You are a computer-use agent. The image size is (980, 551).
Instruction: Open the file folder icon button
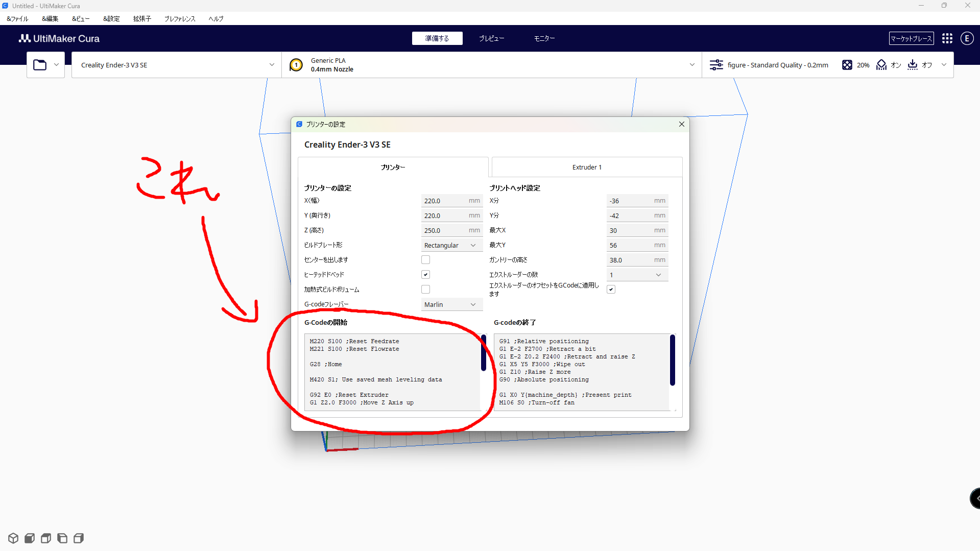[x=40, y=65]
